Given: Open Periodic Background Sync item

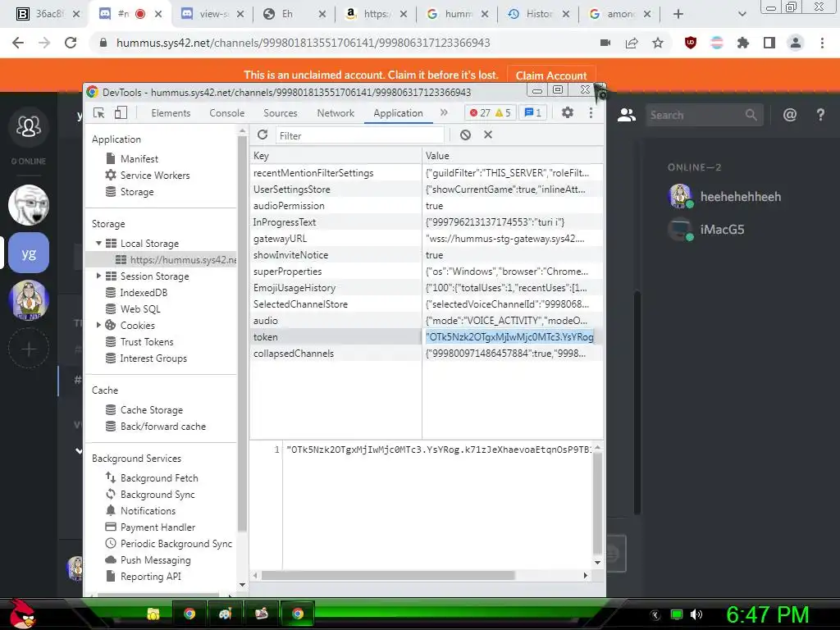Looking at the screenshot, I should [x=176, y=544].
